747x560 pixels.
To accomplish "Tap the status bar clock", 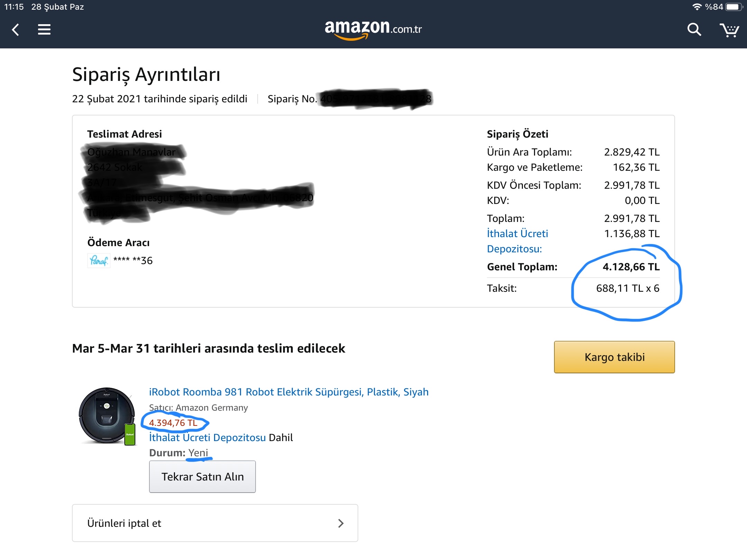I will pyautogui.click(x=14, y=7).
